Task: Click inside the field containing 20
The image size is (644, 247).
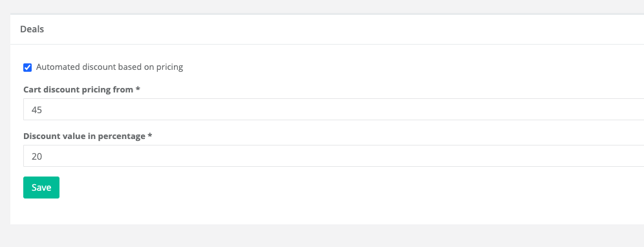Action: pyautogui.click(x=334, y=156)
